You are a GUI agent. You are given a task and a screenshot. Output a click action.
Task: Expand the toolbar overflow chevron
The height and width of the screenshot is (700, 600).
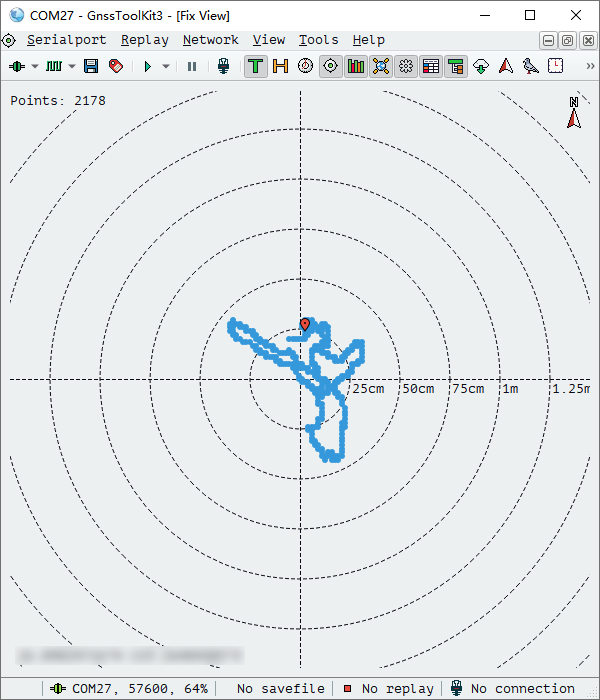click(590, 66)
